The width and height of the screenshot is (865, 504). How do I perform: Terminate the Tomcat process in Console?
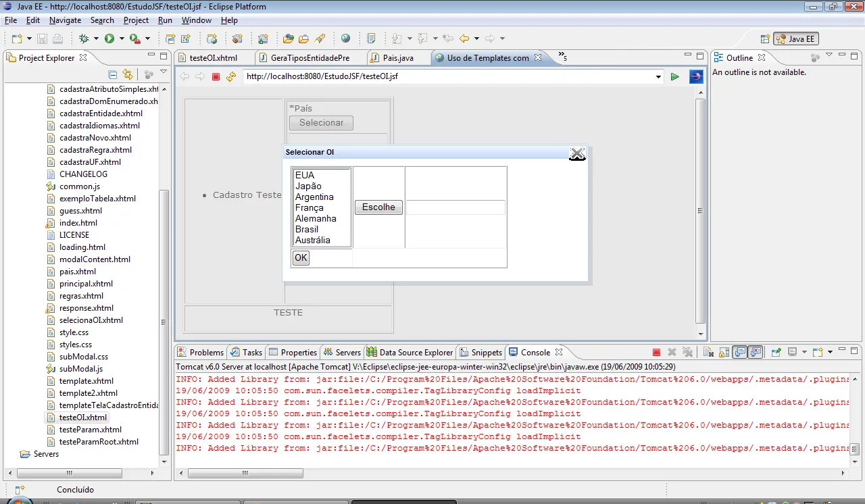coord(656,352)
